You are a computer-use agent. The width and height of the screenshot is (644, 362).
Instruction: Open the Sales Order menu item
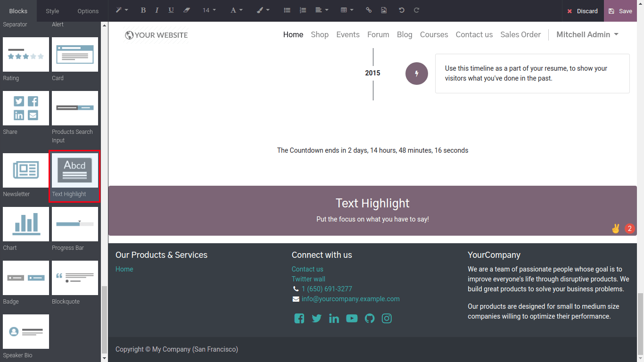[520, 34]
